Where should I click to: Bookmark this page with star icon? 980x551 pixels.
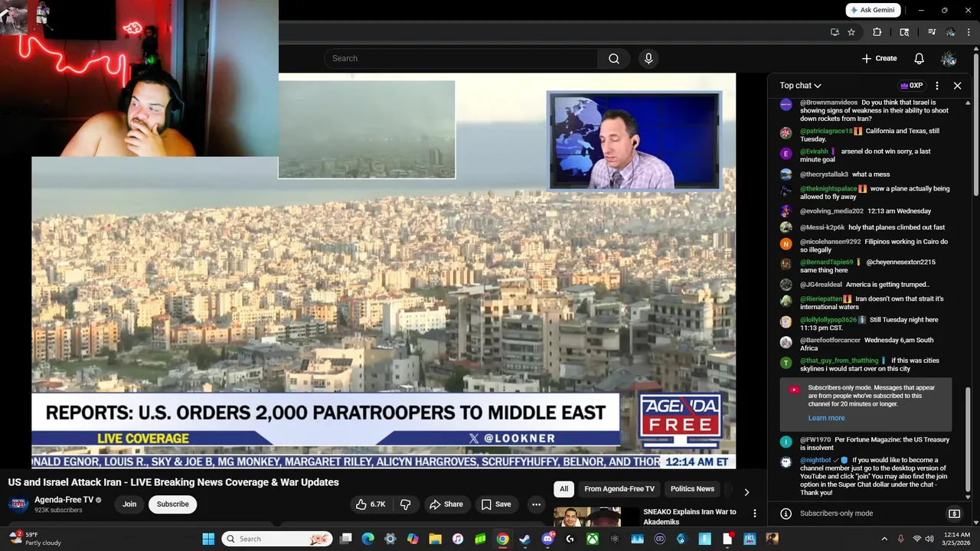851,32
